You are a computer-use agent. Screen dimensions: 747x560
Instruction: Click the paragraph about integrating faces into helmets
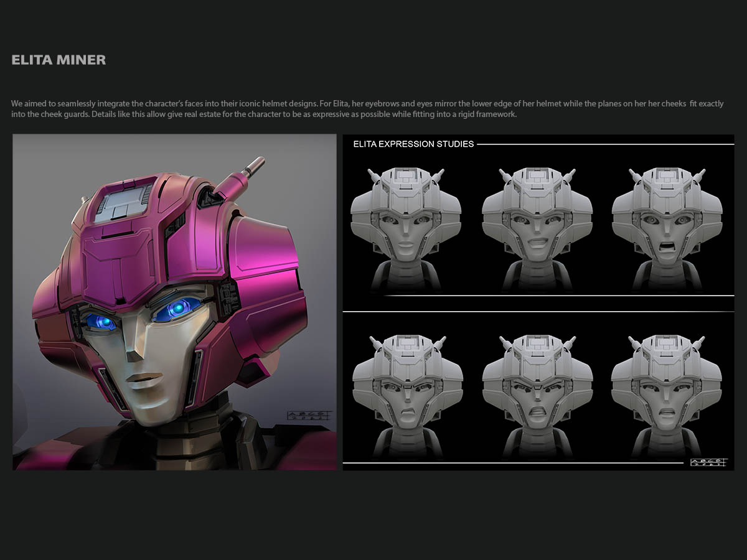[x=367, y=109]
